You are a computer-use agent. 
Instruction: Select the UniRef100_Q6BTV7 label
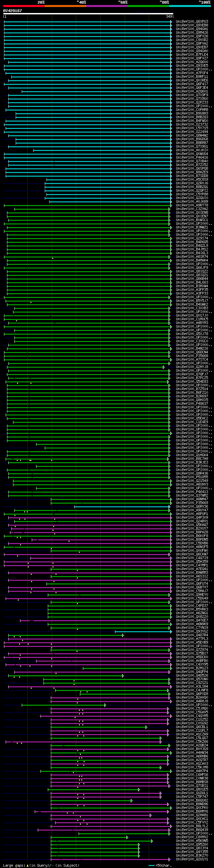pos(192,587)
